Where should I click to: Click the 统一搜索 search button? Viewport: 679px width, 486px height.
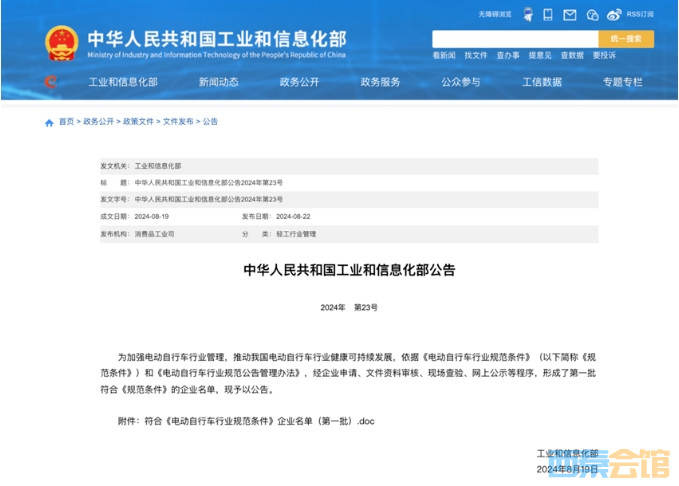(626, 39)
